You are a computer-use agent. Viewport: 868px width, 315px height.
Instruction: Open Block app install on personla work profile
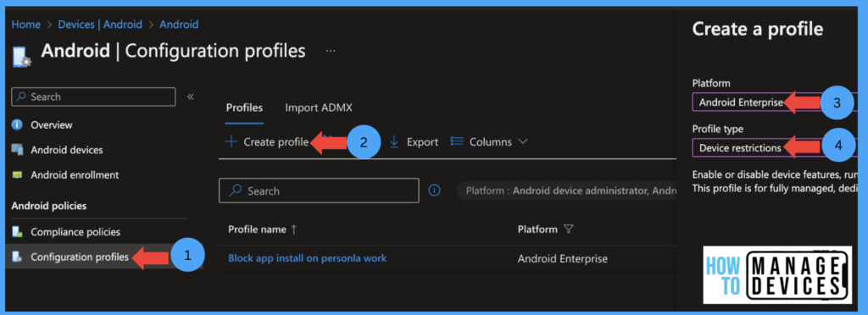[307, 258]
